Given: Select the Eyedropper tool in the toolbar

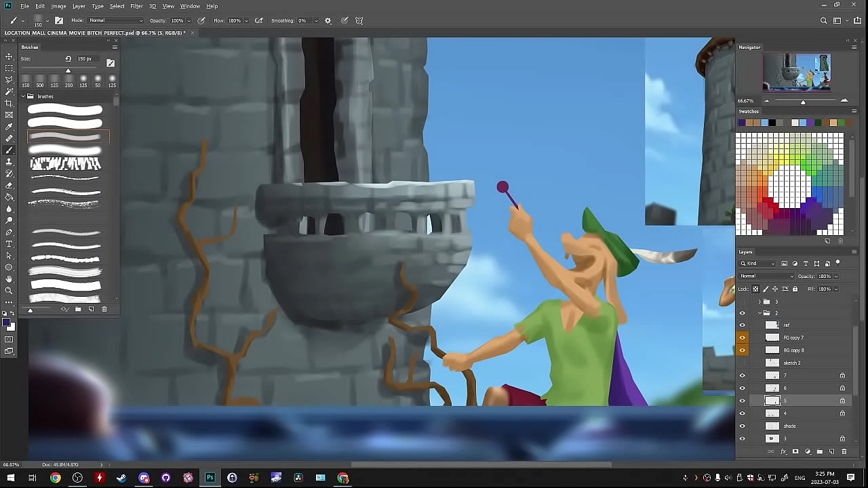Looking at the screenshot, I should 9,127.
